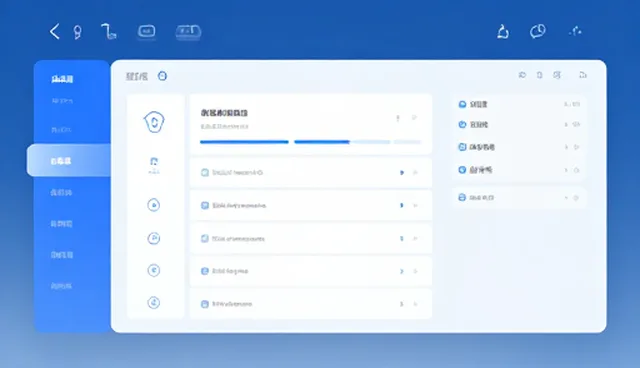Expand the second right-panel row using its chevron
The width and height of the screenshot is (640, 368).
click(x=566, y=124)
